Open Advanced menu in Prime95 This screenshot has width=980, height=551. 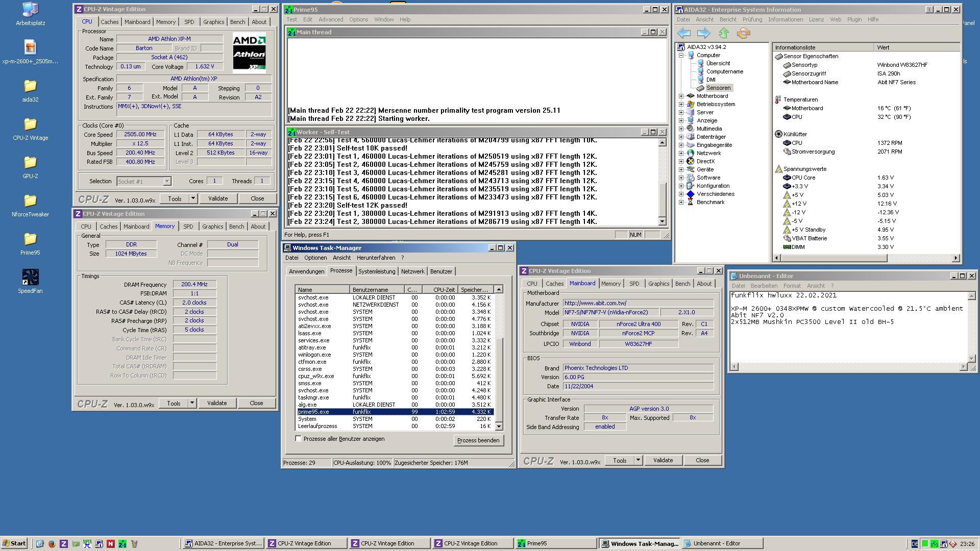point(331,19)
